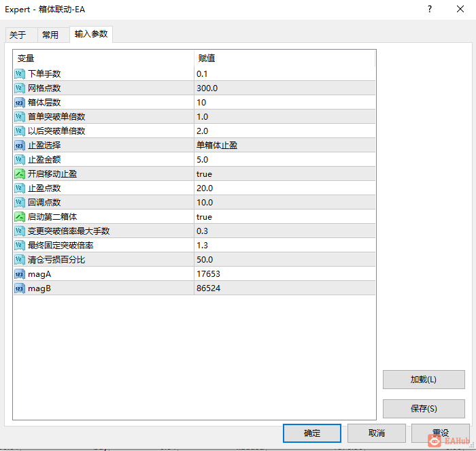Switch to the 常用 tab

pos(54,35)
